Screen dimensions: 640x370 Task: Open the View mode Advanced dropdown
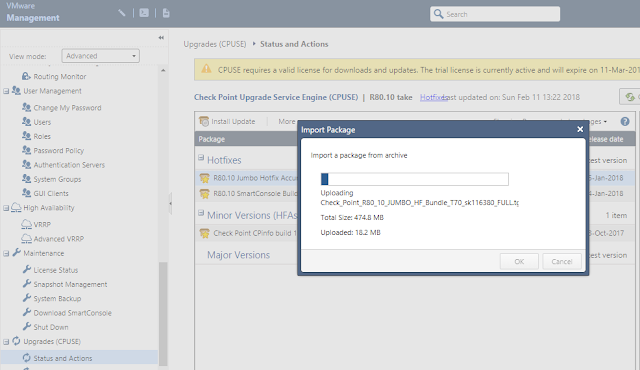click(100, 56)
